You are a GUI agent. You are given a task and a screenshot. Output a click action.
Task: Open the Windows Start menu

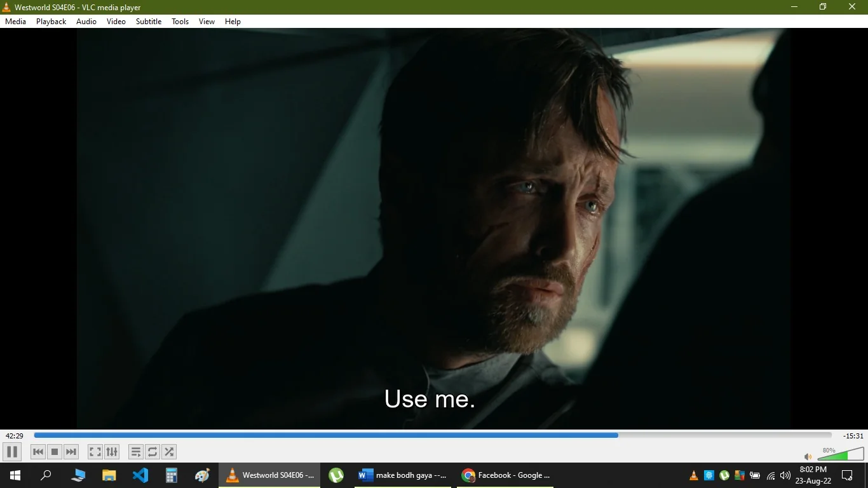15,475
